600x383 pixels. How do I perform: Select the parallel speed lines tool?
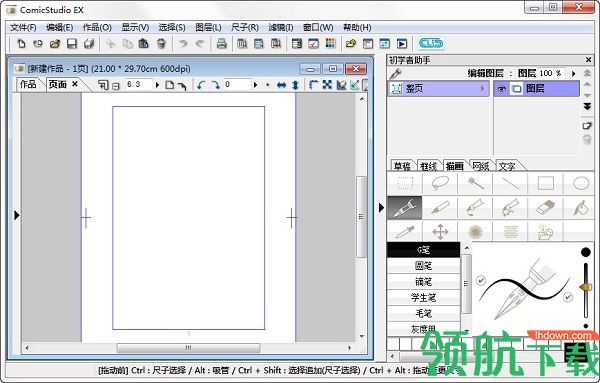coord(510,231)
